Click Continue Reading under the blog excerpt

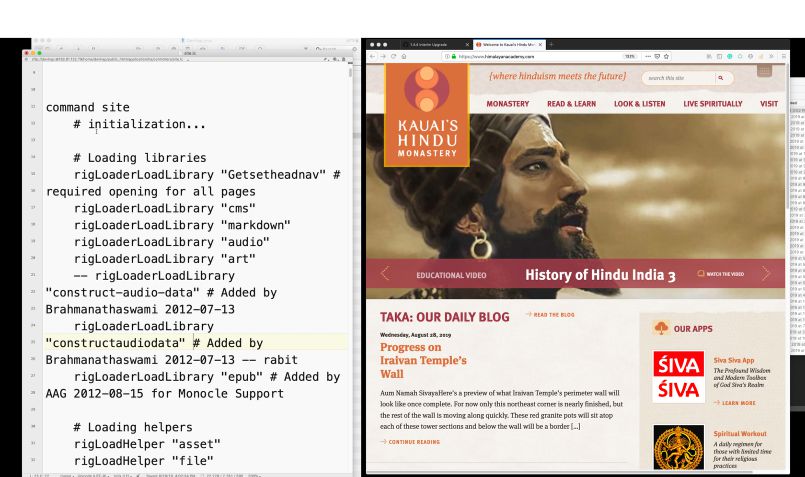coord(410,442)
